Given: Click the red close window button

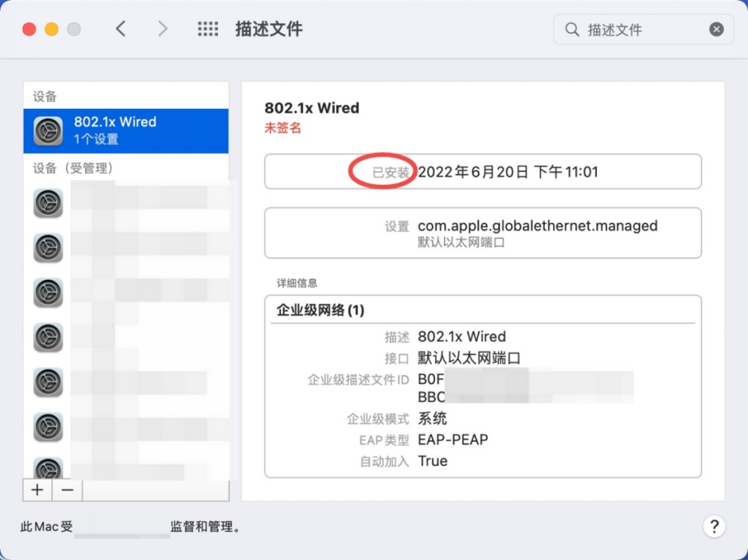Looking at the screenshot, I should pos(29,30).
